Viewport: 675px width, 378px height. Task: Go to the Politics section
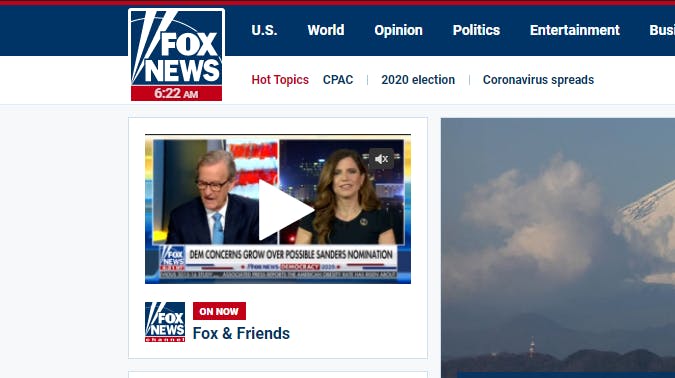tap(476, 30)
